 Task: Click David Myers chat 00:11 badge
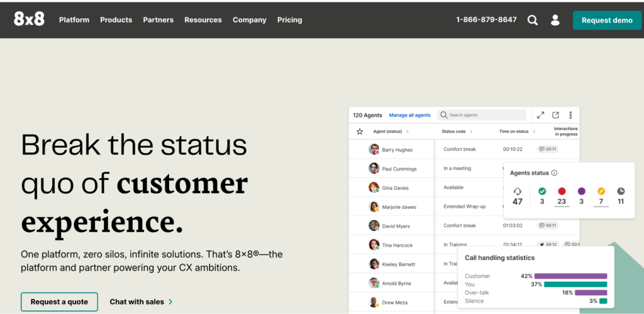coord(548,225)
